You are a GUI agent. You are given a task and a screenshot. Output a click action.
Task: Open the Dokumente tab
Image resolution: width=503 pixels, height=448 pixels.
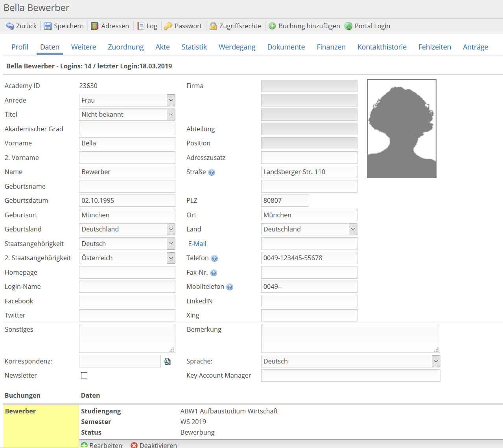point(286,47)
